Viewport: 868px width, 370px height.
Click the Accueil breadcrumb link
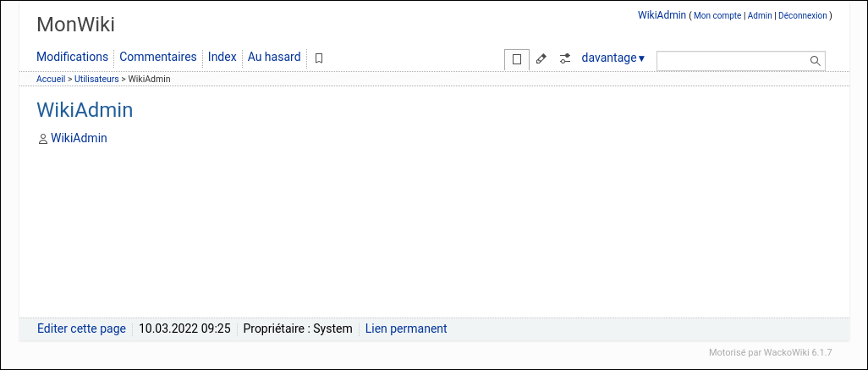point(51,79)
